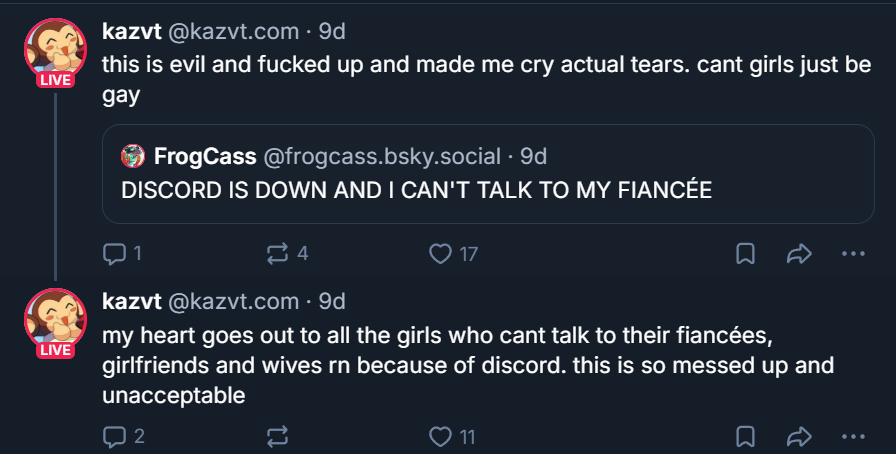Bookmark the first kazvt post
The width and height of the screenshot is (896, 454).
pos(745,254)
